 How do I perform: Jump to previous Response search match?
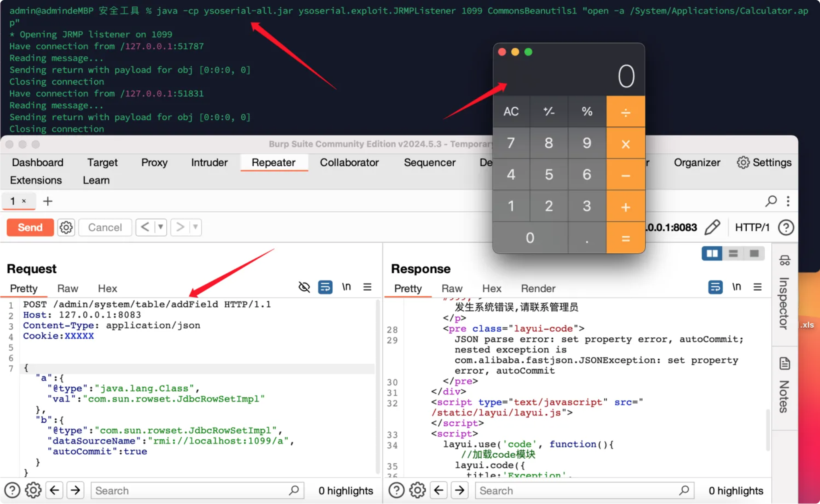pos(439,490)
